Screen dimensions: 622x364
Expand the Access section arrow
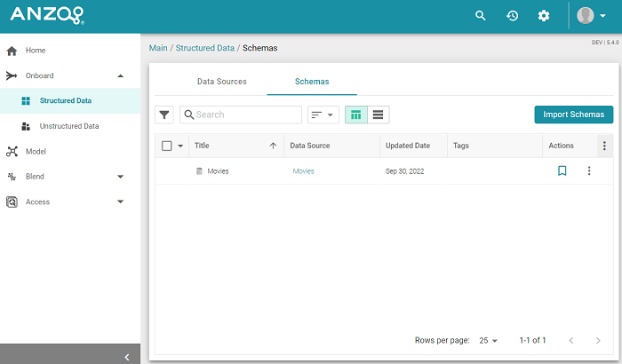tap(121, 202)
